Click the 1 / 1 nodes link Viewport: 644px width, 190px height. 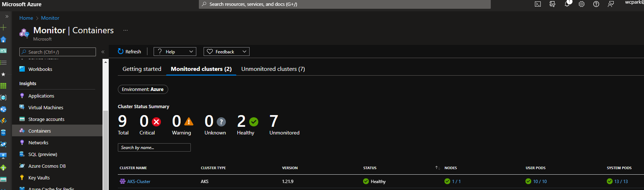[456, 182]
